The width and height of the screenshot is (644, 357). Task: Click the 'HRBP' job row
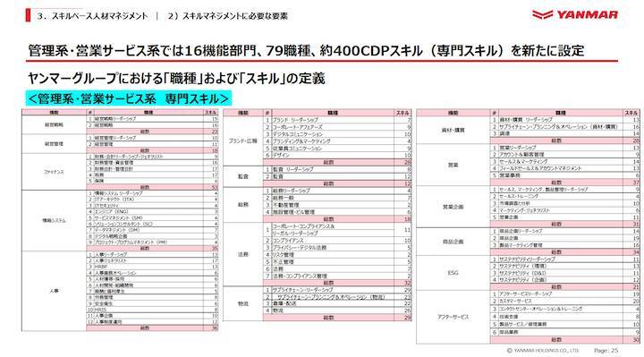[x=152, y=267]
